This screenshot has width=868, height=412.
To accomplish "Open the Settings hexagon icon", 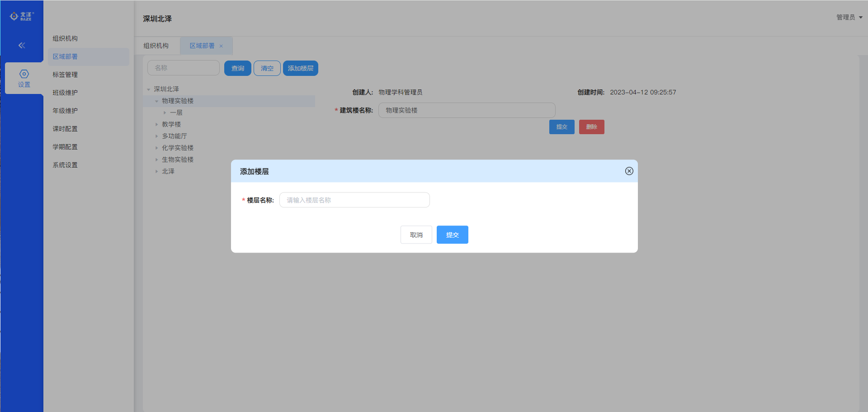I will pyautogui.click(x=24, y=74).
